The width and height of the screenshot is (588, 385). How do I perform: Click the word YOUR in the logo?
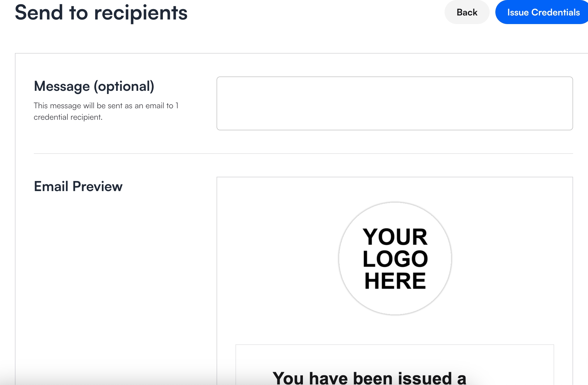coord(395,237)
